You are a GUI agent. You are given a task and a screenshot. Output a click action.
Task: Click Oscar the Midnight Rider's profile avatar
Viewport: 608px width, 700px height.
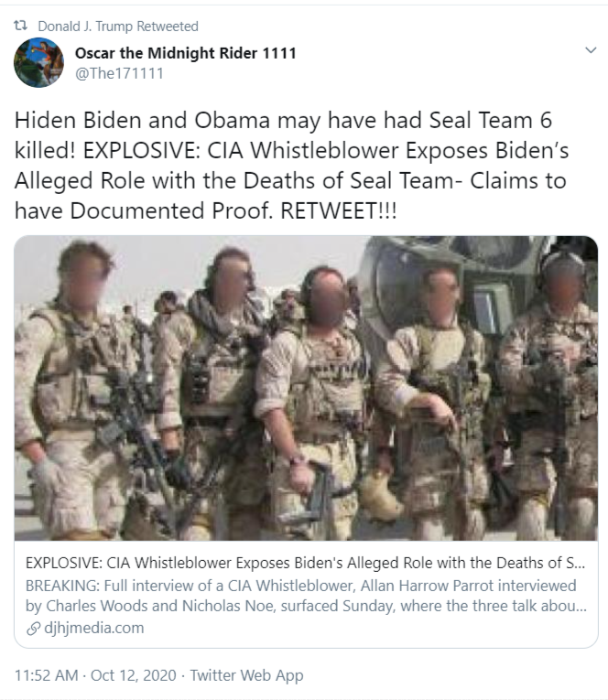click(x=38, y=62)
